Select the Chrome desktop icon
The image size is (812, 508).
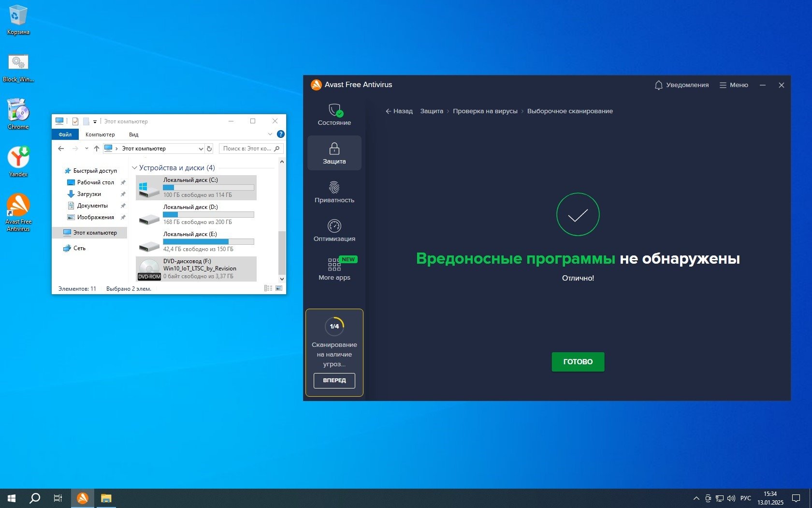coord(18,114)
